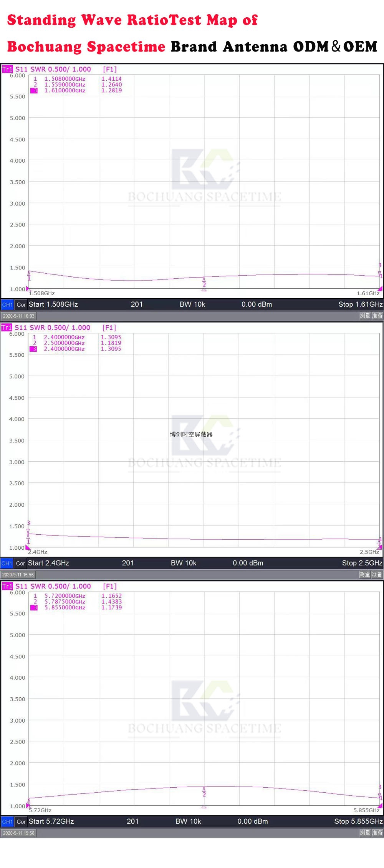Select SWR value 1.2819
Screen dimensions: 384x868
coord(111,91)
